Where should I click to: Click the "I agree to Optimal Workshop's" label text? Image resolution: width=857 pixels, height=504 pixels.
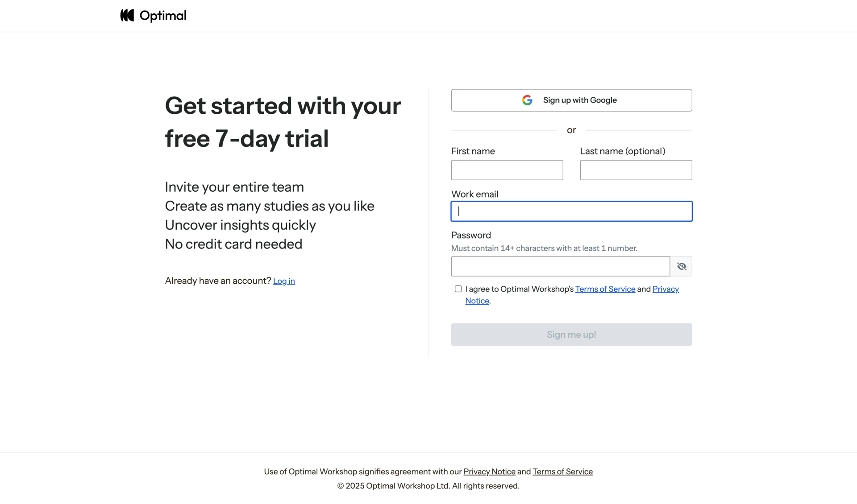(519, 289)
